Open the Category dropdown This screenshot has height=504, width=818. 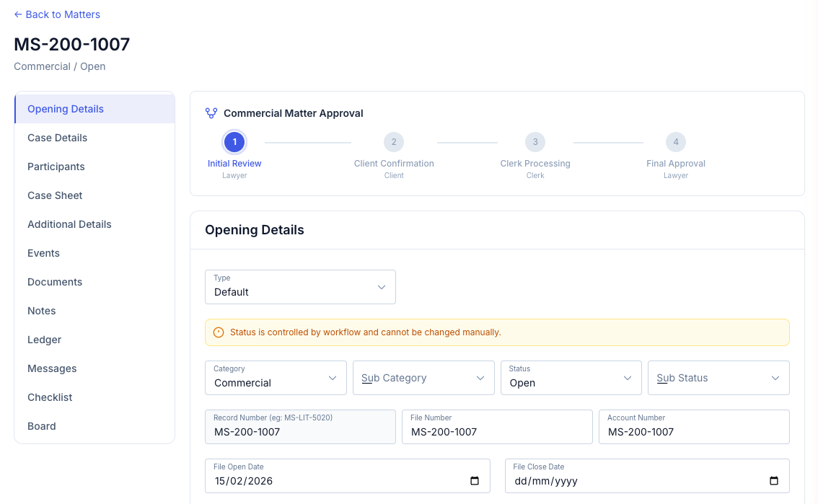tap(276, 378)
